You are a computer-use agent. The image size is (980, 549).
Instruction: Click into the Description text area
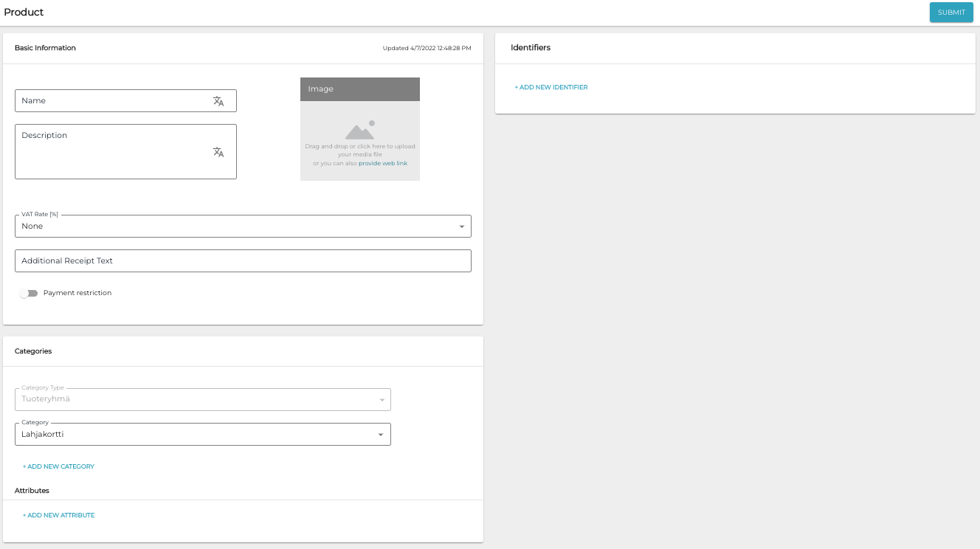click(111, 155)
